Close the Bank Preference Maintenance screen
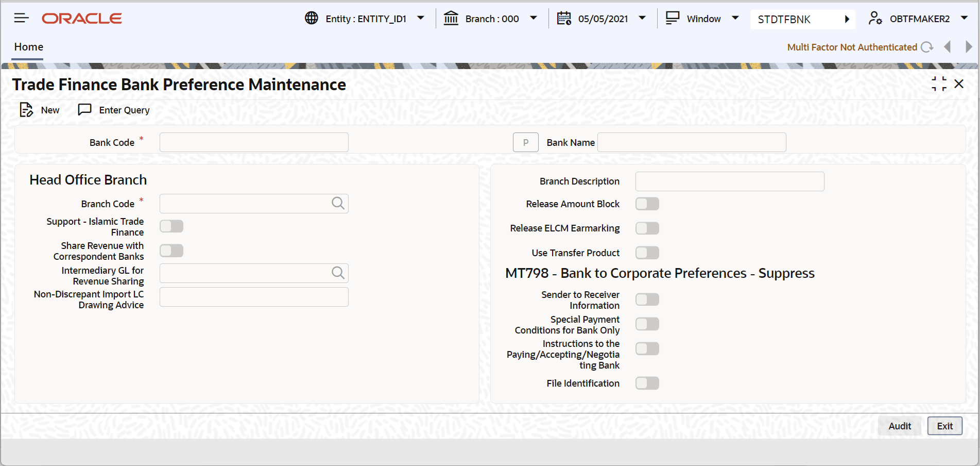 pyautogui.click(x=959, y=84)
